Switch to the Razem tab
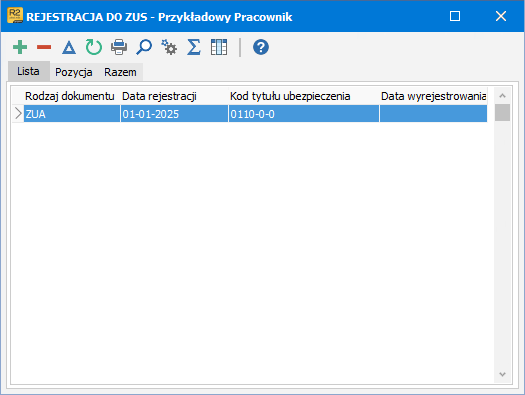This screenshot has height=395, width=525. coord(120,72)
